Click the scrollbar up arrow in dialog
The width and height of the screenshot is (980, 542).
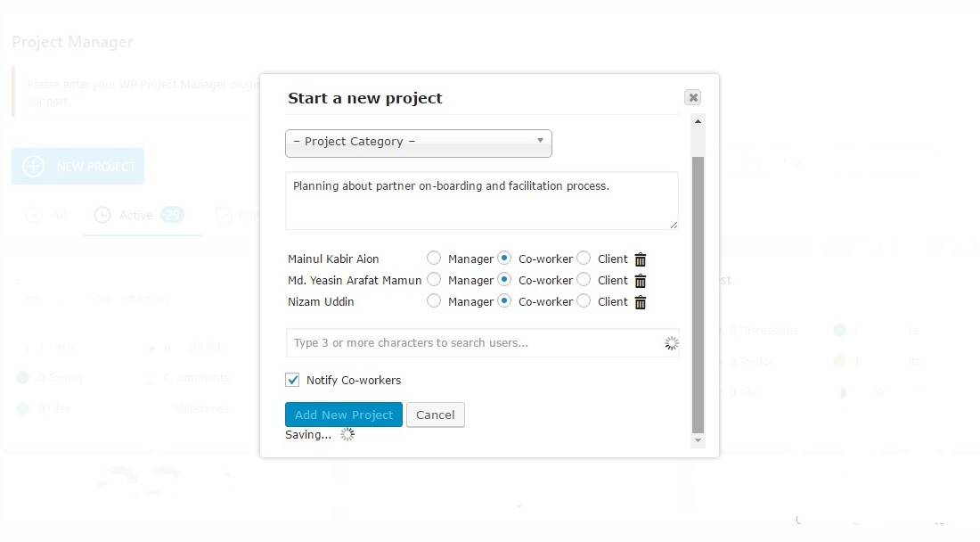(x=698, y=121)
